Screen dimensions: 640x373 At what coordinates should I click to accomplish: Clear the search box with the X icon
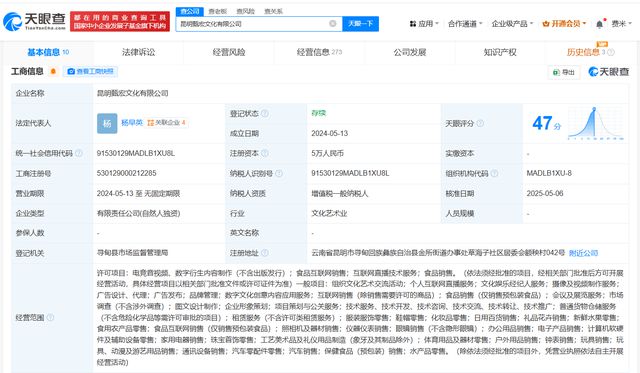pos(333,24)
